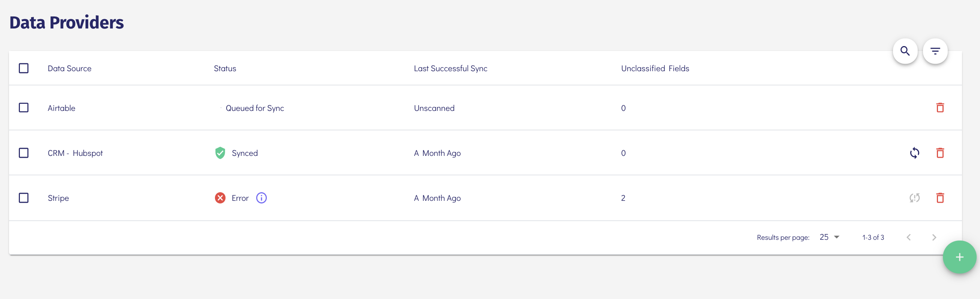Open the results per page dropdown

point(829,237)
